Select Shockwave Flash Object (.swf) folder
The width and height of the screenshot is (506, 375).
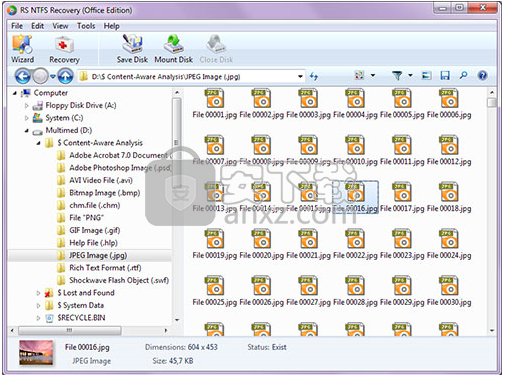113,280
